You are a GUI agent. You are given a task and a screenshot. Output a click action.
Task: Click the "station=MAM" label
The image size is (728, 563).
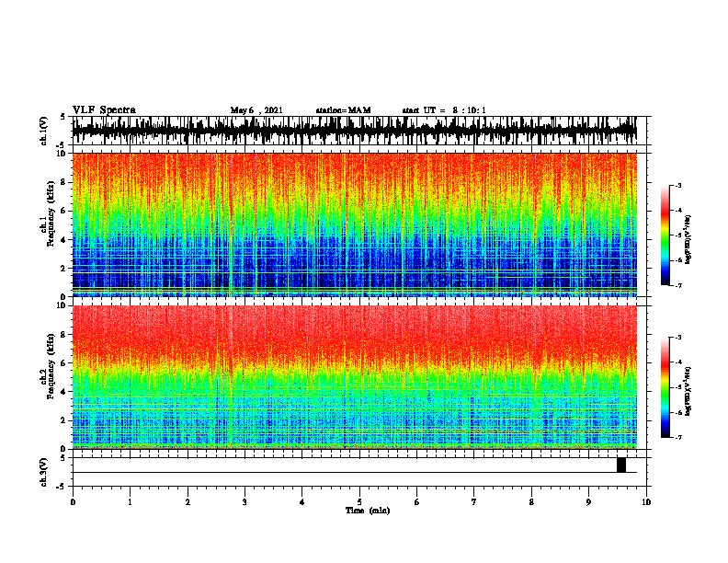point(343,110)
